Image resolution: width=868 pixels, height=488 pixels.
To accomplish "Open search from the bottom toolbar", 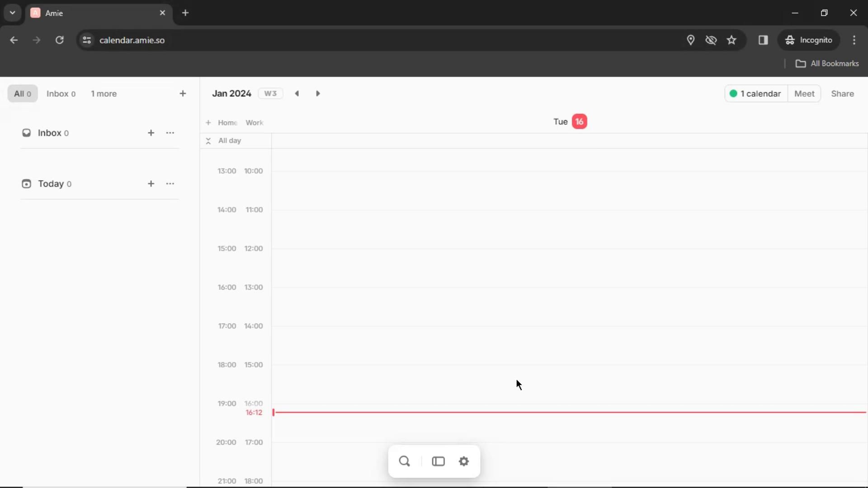I will click(x=404, y=461).
